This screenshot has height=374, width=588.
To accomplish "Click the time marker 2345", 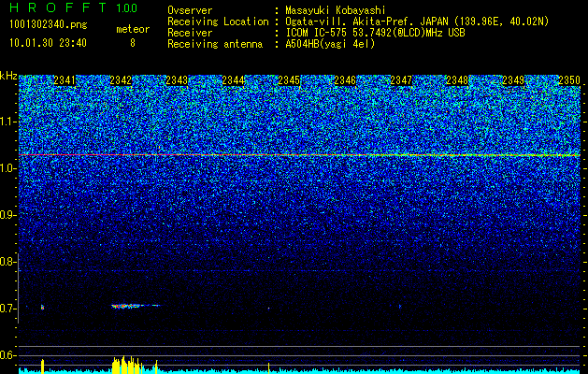I will point(289,80).
